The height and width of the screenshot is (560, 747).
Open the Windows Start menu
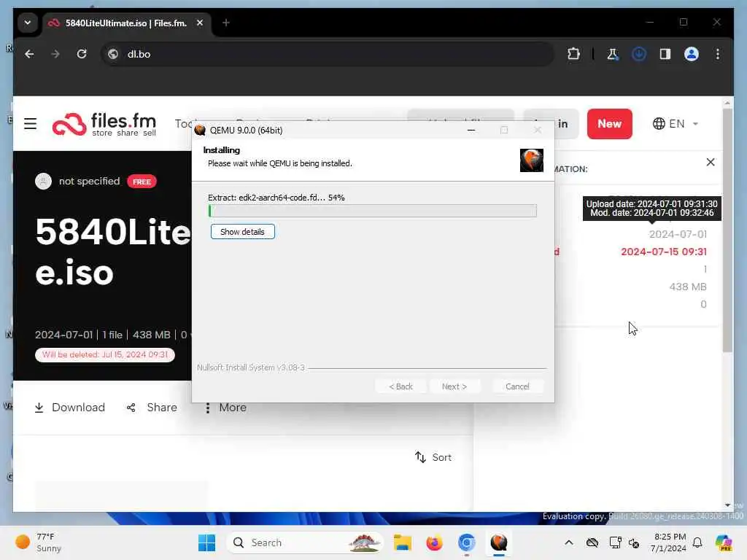[x=206, y=542]
